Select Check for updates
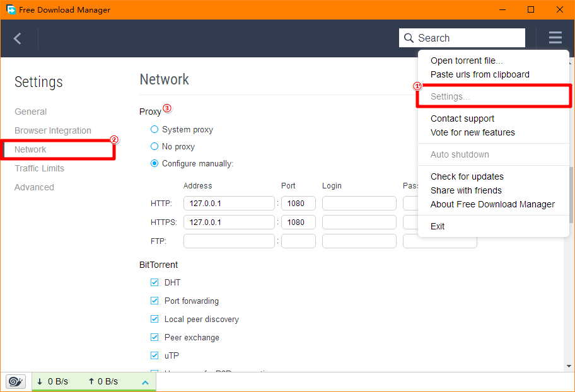This screenshot has width=575, height=392. (467, 176)
